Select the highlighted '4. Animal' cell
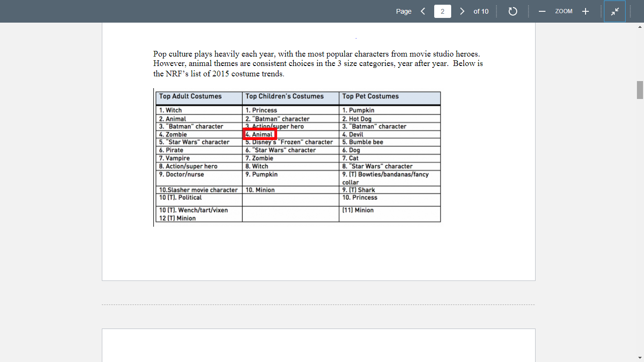This screenshot has width=644, height=362. coord(260,134)
